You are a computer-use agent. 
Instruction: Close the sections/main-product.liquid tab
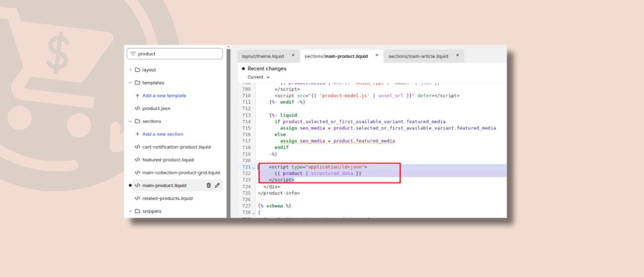click(x=377, y=55)
